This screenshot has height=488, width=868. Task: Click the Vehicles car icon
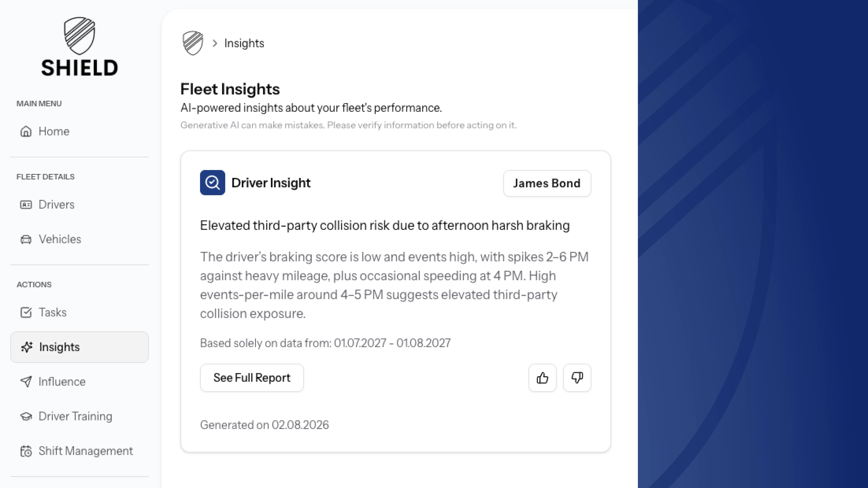click(x=26, y=239)
